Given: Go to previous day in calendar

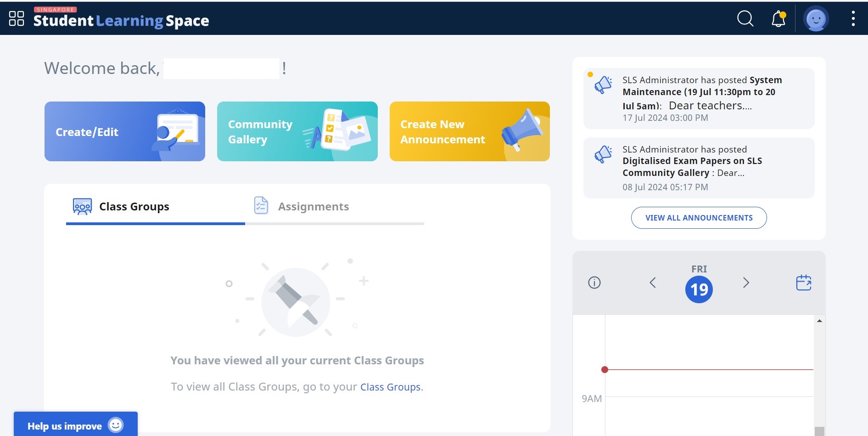Looking at the screenshot, I should point(653,283).
